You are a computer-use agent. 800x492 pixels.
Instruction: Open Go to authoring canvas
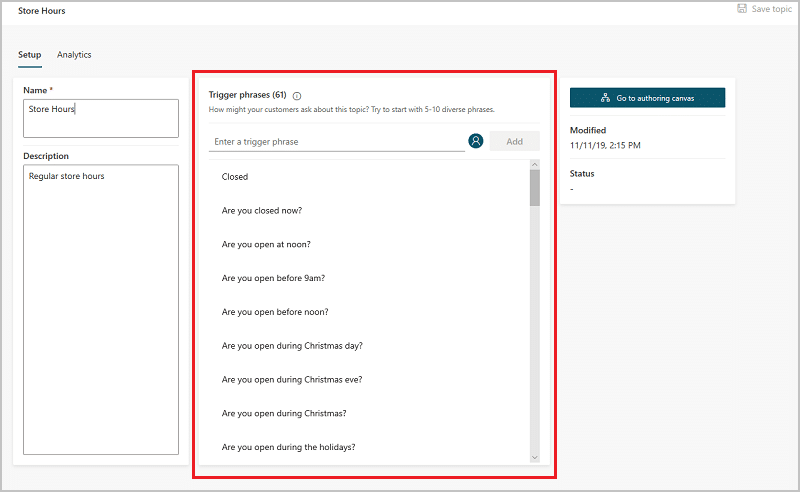[647, 97]
